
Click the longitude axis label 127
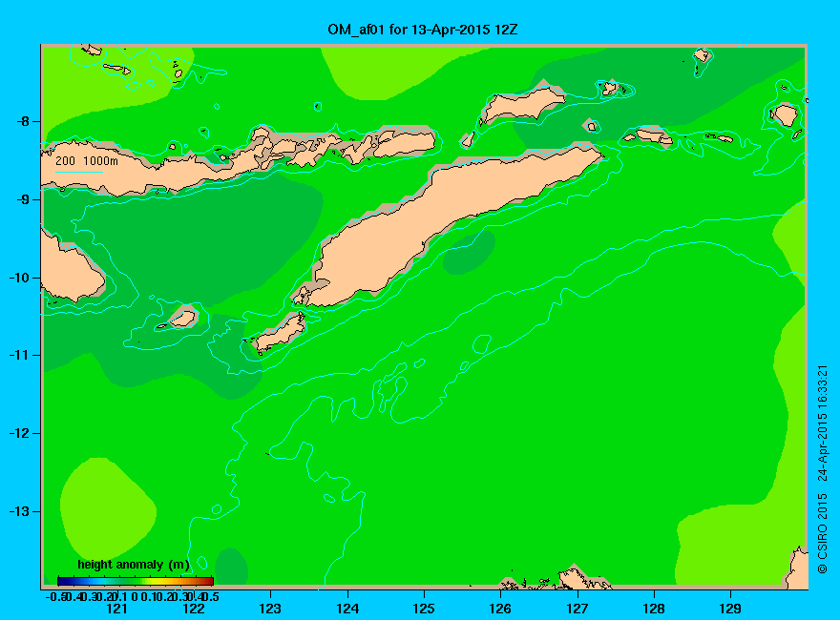pyautogui.click(x=577, y=609)
